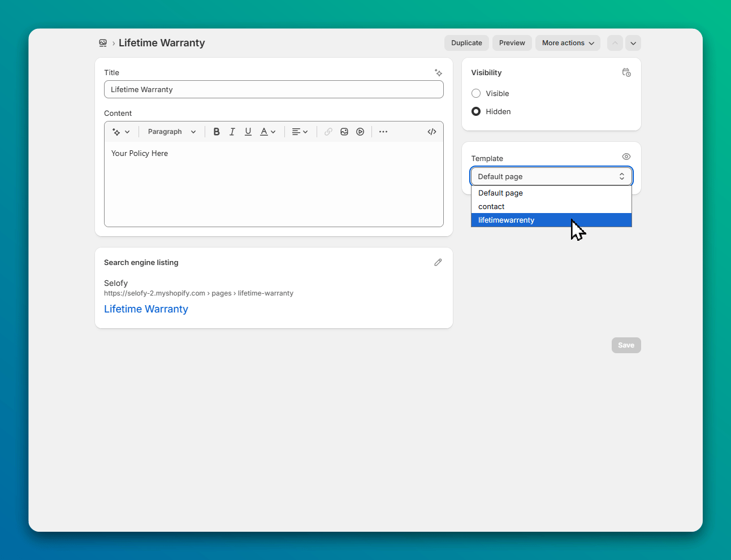Set the page visibility to Visible

point(476,93)
